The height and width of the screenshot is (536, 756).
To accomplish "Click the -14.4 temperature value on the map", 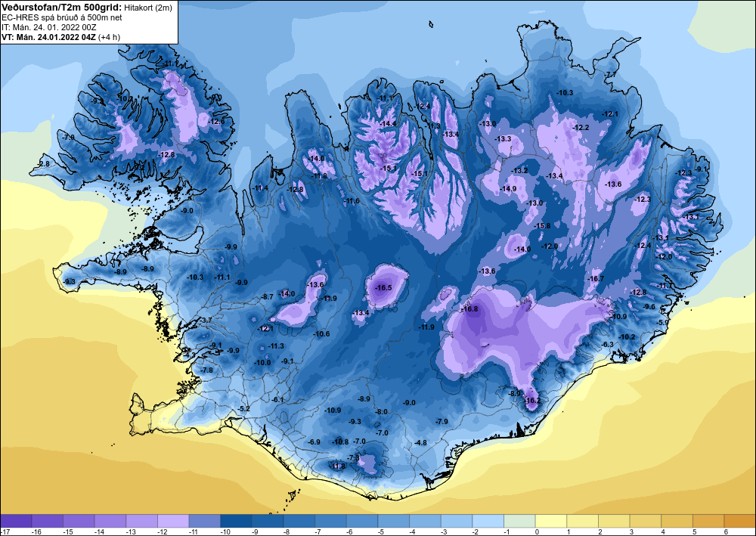I will [388, 124].
